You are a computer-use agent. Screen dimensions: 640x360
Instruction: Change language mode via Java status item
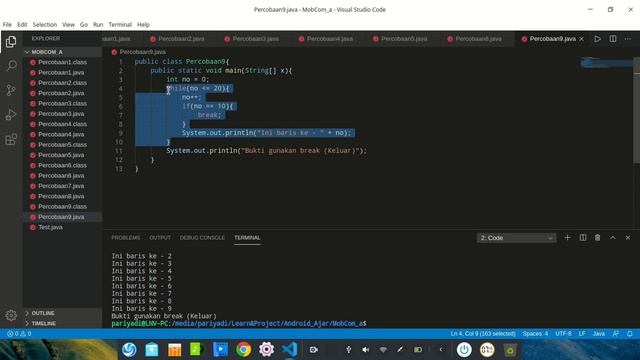(x=599, y=334)
